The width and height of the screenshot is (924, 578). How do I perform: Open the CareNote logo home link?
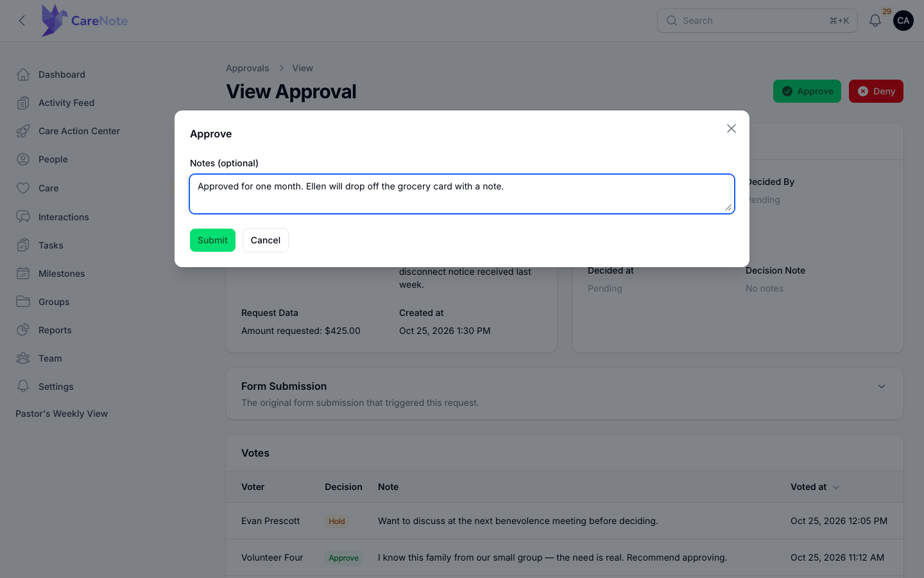pos(84,21)
